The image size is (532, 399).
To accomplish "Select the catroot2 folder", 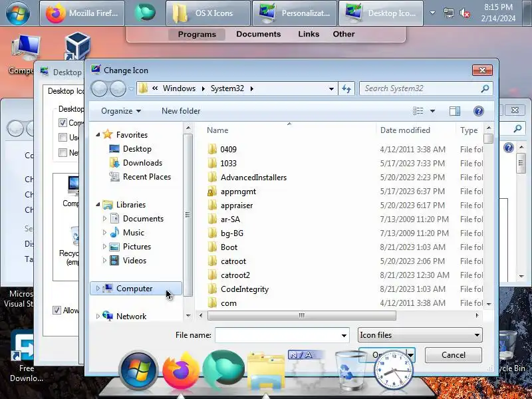I will (235, 275).
